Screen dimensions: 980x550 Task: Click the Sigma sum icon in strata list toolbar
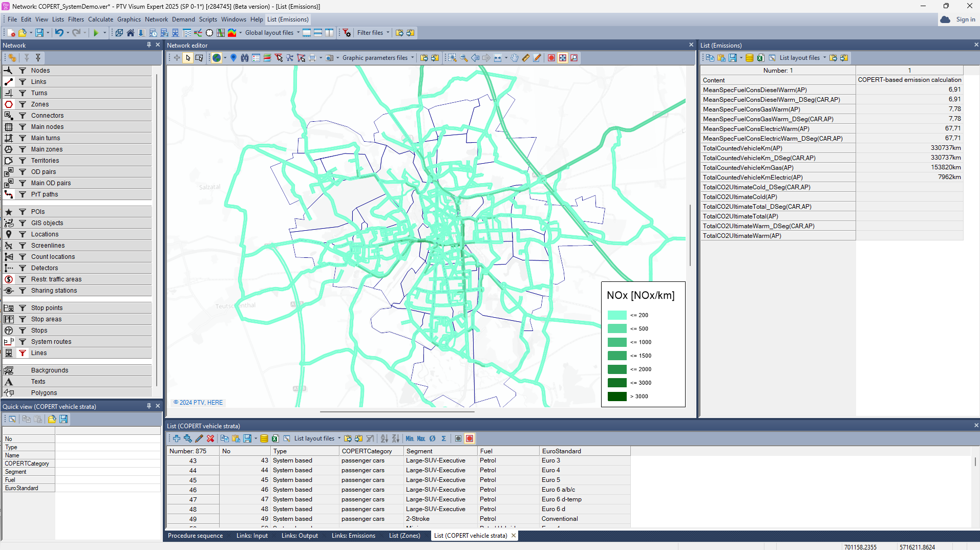[444, 438]
